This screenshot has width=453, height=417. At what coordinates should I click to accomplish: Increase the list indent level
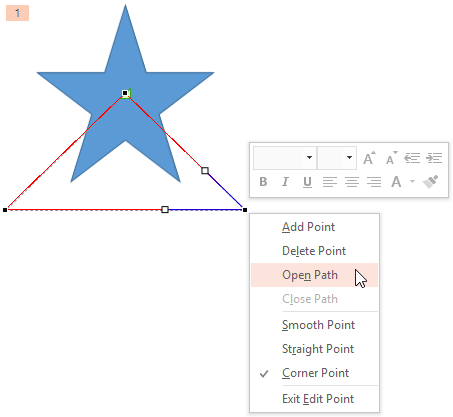434,158
